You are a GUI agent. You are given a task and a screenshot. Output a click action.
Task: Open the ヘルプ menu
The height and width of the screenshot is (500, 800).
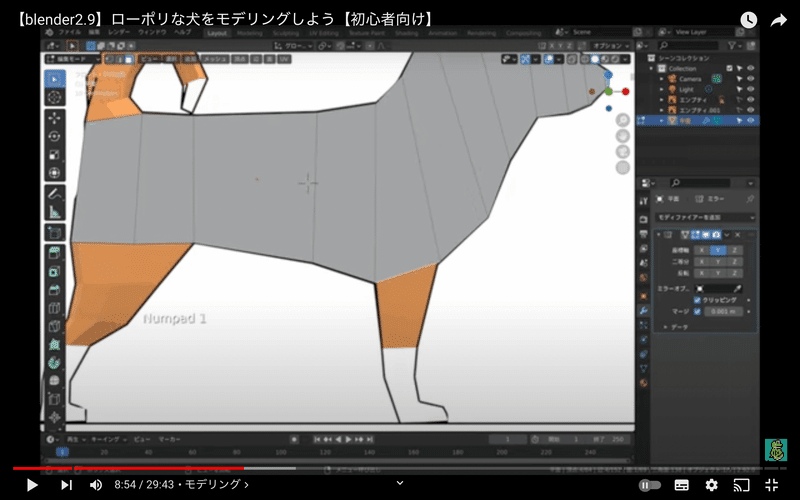pyautogui.click(x=182, y=32)
